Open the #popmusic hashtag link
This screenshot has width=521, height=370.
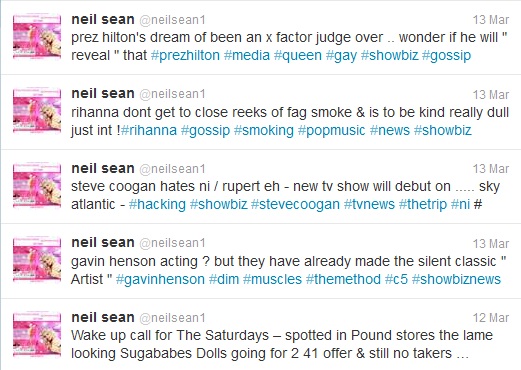332,130
